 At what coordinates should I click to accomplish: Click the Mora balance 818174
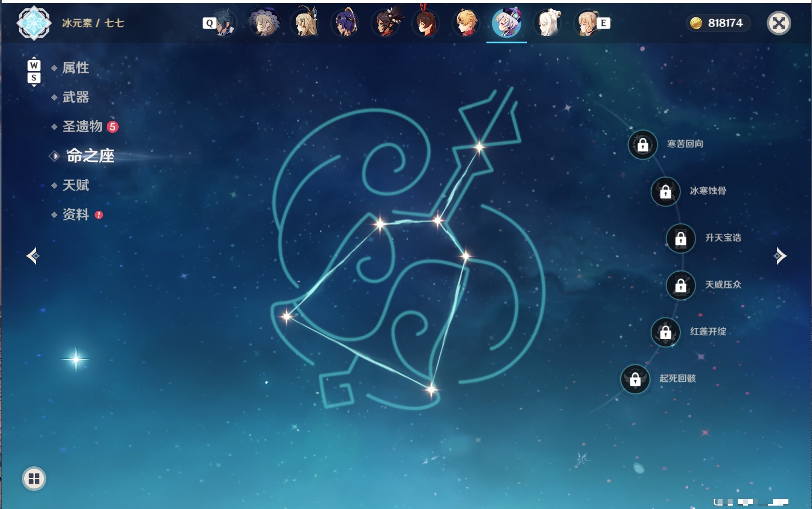pyautogui.click(x=718, y=23)
